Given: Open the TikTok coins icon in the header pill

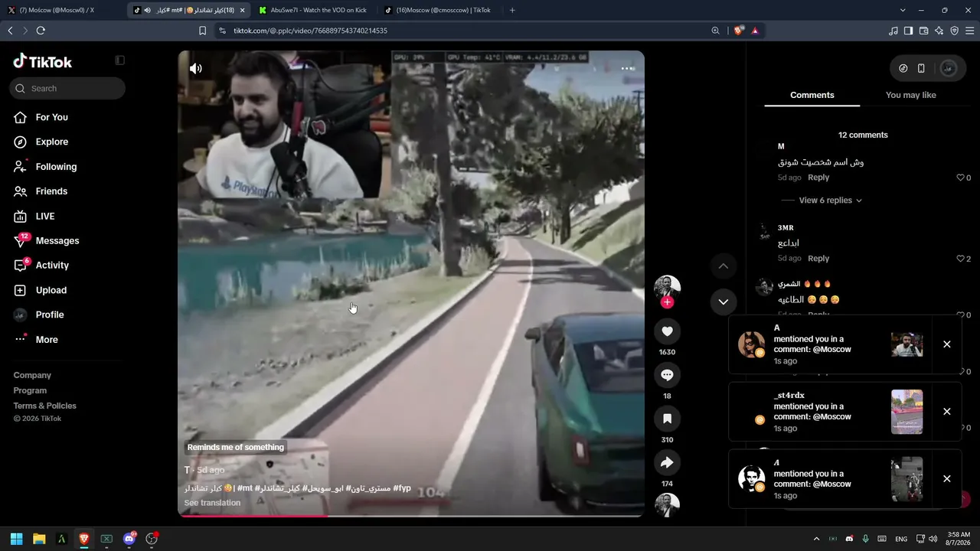Looking at the screenshot, I should (903, 68).
